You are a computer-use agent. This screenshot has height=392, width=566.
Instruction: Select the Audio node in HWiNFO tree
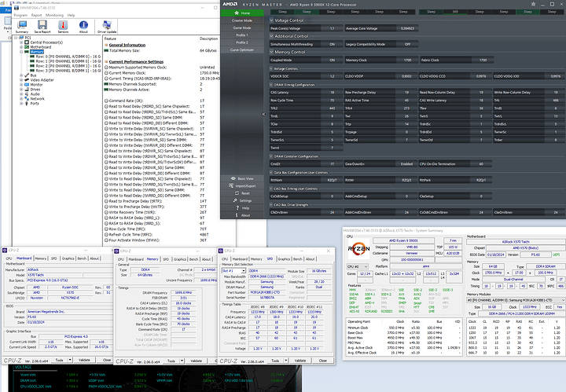(35, 94)
